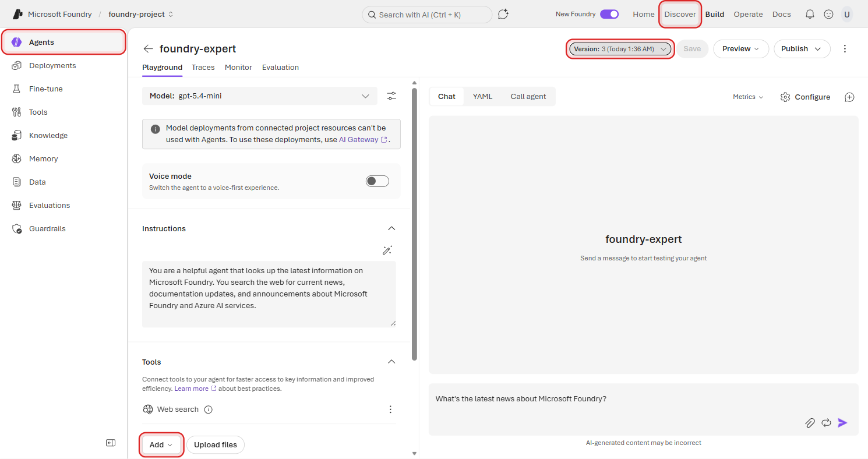Open Fine-tune in the sidebar

tap(64, 89)
